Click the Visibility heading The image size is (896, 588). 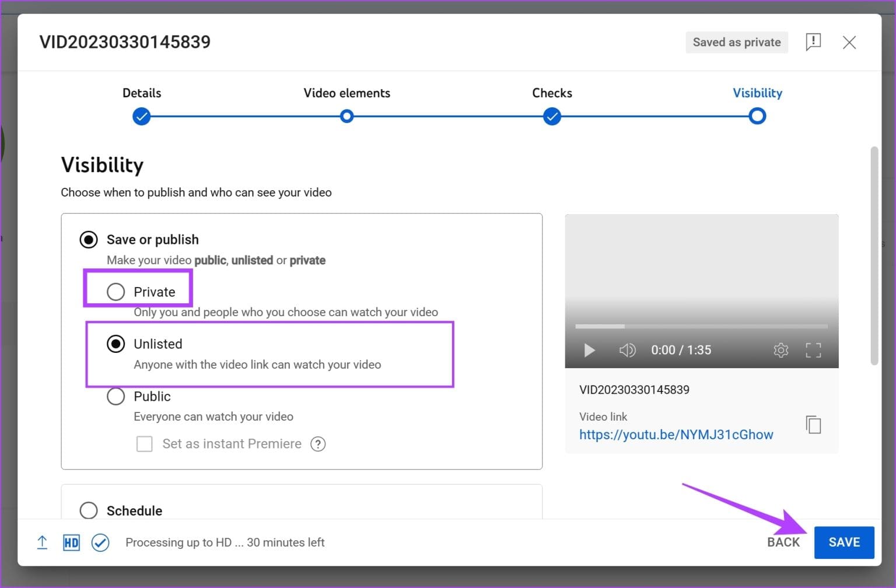(102, 165)
